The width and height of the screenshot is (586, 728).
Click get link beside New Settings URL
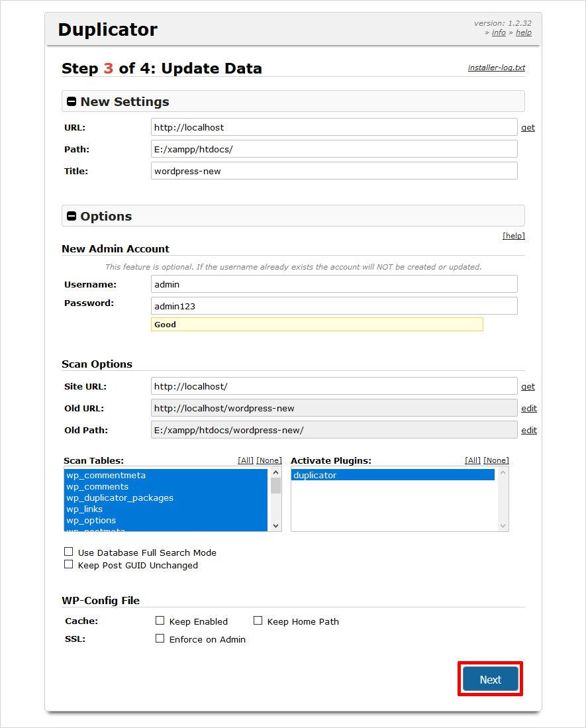coord(528,128)
